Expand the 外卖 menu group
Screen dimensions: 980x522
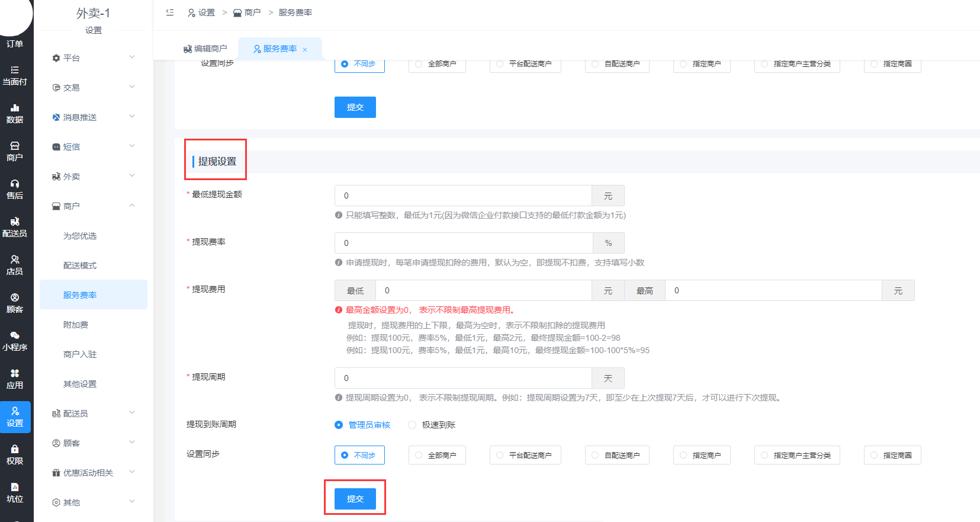coord(94,176)
